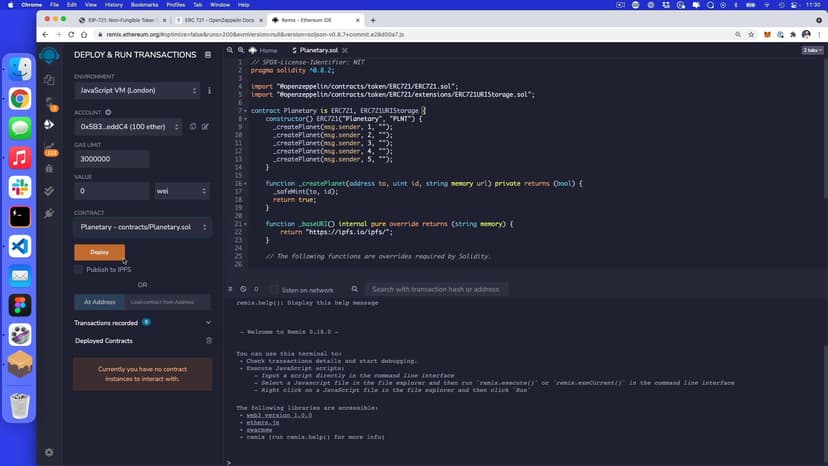Expand the Transactions recorded section
Viewport: 828px width, 466px height.
coord(208,323)
